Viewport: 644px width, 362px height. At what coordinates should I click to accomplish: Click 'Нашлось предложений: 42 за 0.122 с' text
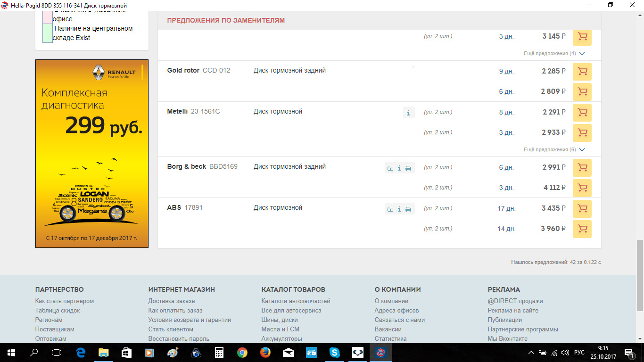pos(556,262)
